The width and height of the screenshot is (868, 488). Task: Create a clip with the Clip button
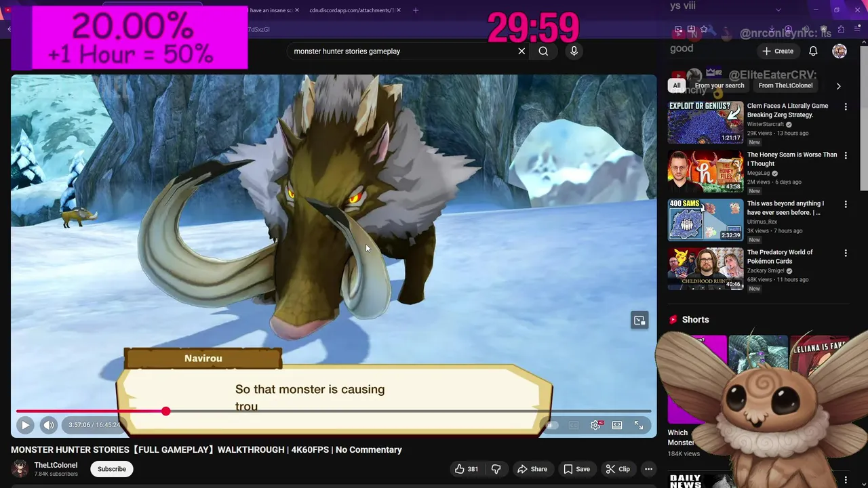[x=618, y=469]
